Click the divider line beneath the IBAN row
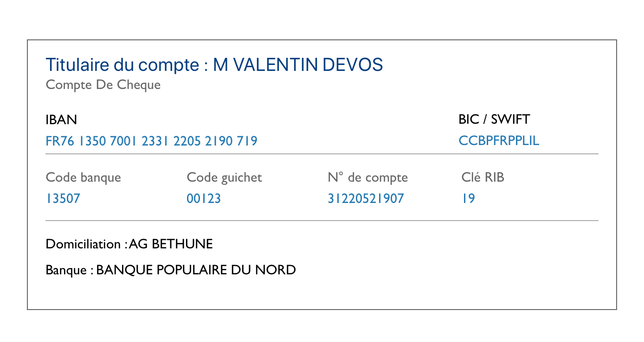This screenshot has width=644, height=342. coord(322,154)
